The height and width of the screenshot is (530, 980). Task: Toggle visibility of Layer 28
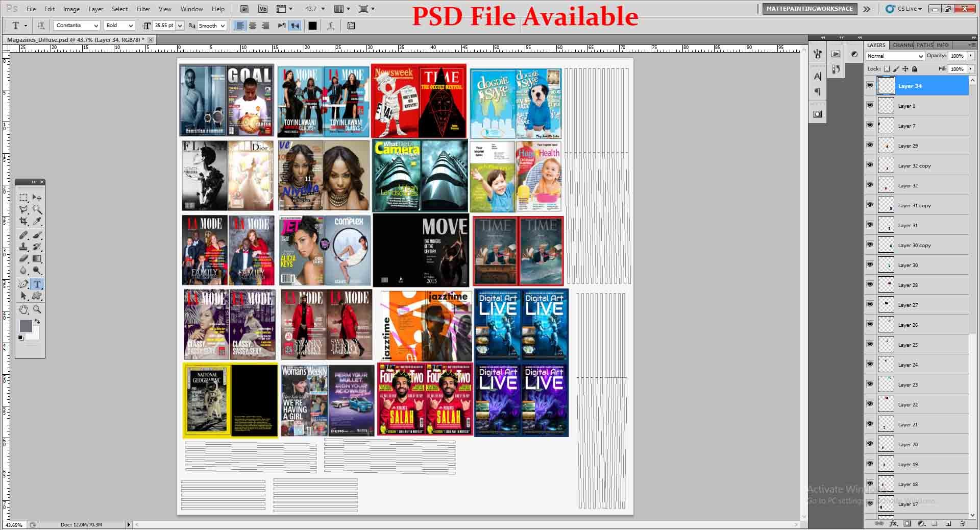click(870, 284)
